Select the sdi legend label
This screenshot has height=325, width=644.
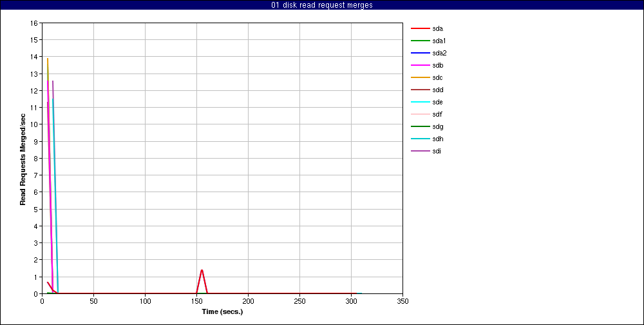(x=437, y=151)
